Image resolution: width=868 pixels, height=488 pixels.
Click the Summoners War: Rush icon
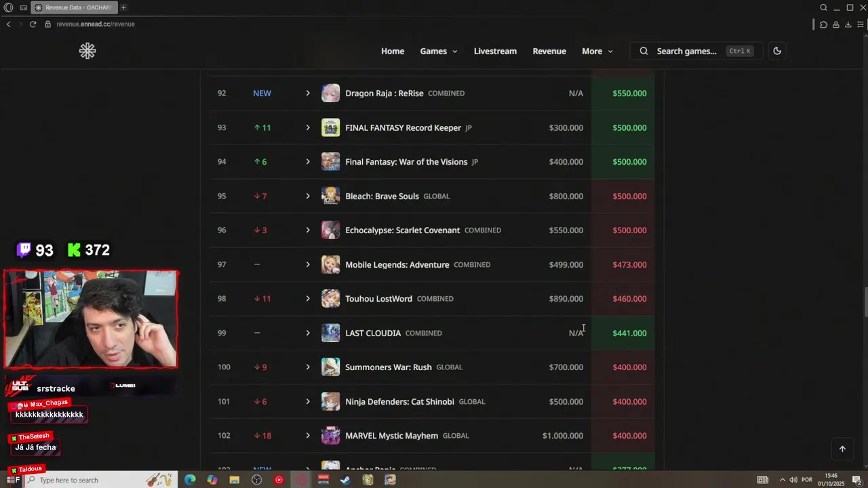click(x=330, y=367)
